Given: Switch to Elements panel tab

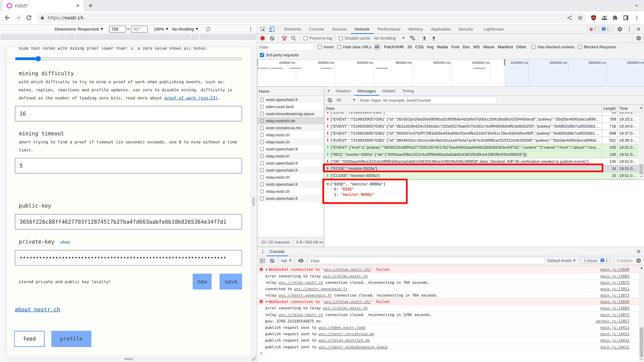Looking at the screenshot, I should 292,29.
